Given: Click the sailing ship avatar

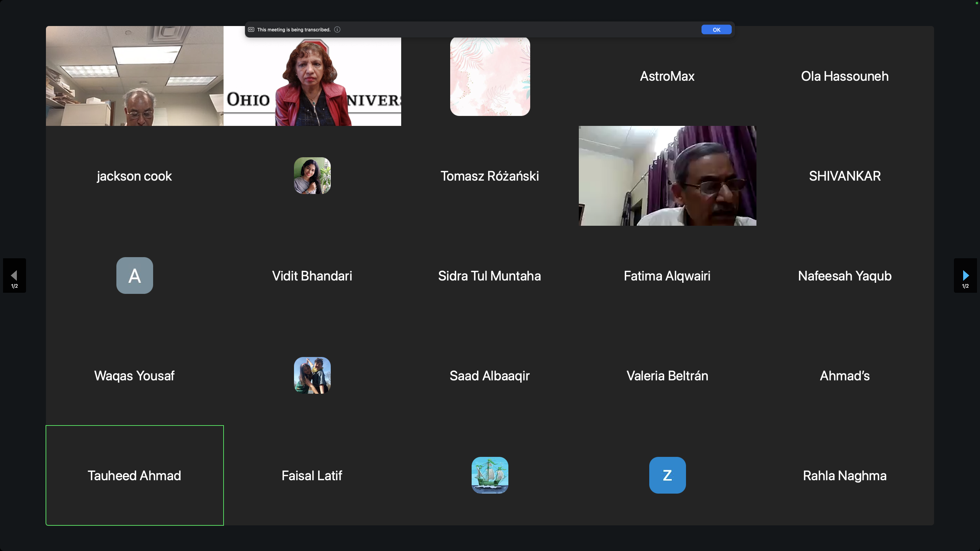Looking at the screenshot, I should (x=490, y=475).
